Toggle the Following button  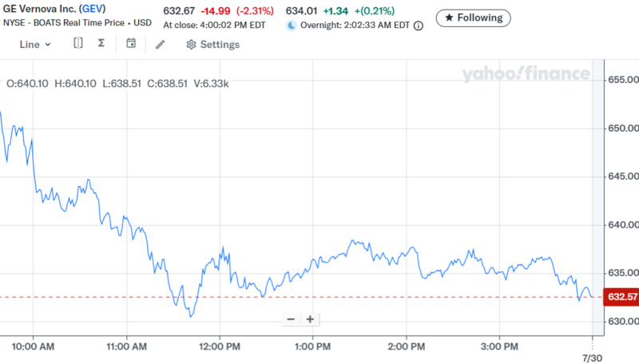pos(473,18)
